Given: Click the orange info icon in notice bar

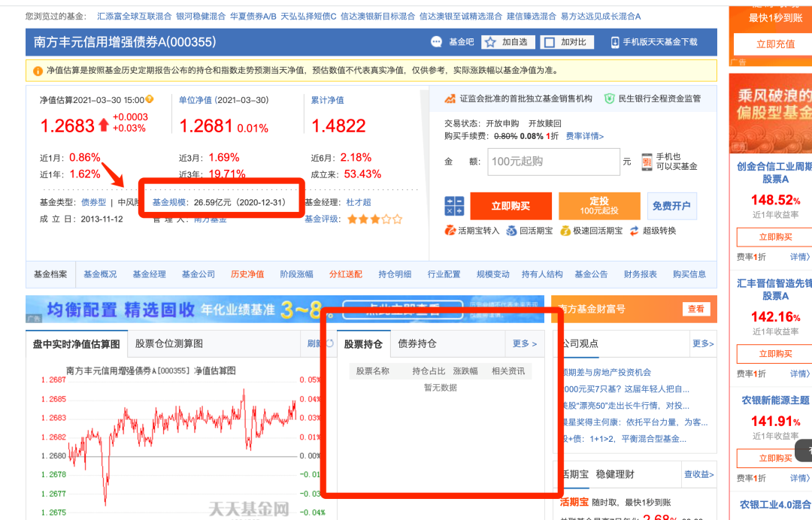Looking at the screenshot, I should [38, 71].
